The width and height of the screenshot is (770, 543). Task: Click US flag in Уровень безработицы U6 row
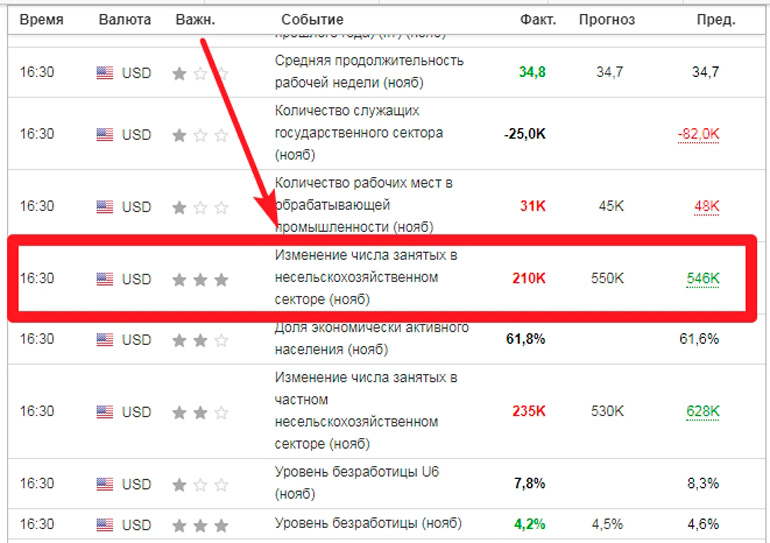point(105,484)
